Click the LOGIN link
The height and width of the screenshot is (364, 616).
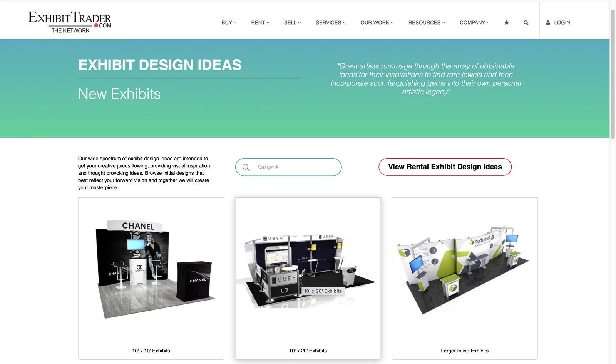click(562, 23)
